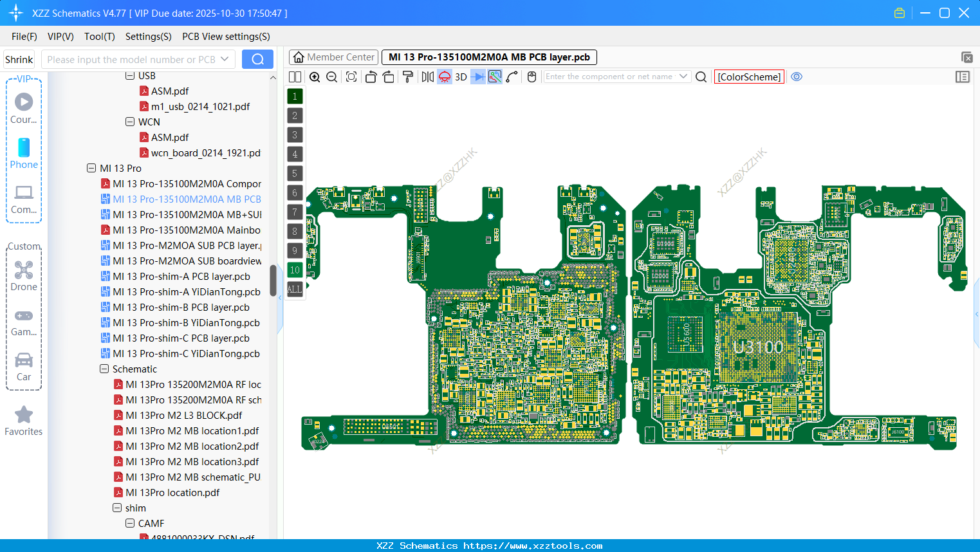This screenshot has height=552, width=980.
Task: Open the board paint/color tool
Action: pyautogui.click(x=407, y=77)
